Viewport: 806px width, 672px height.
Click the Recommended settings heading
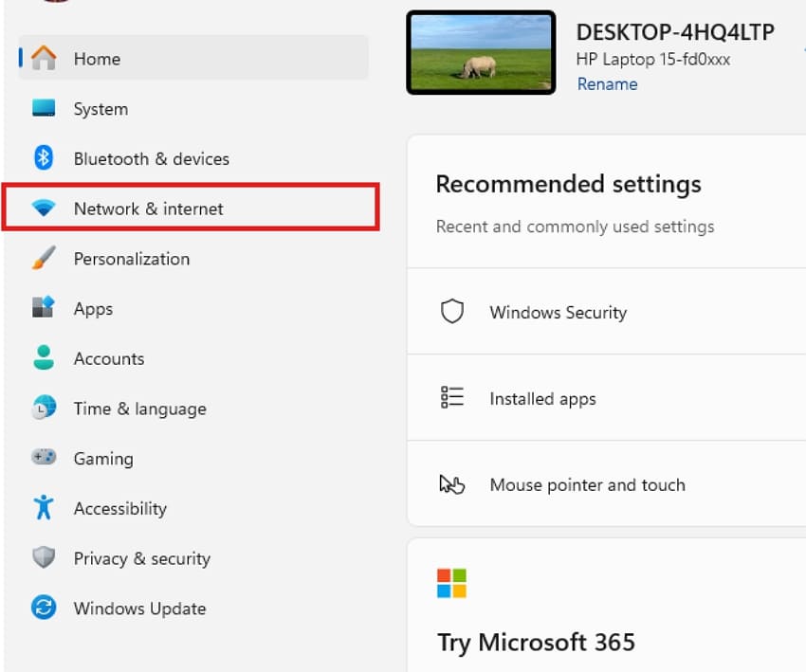pyautogui.click(x=569, y=184)
